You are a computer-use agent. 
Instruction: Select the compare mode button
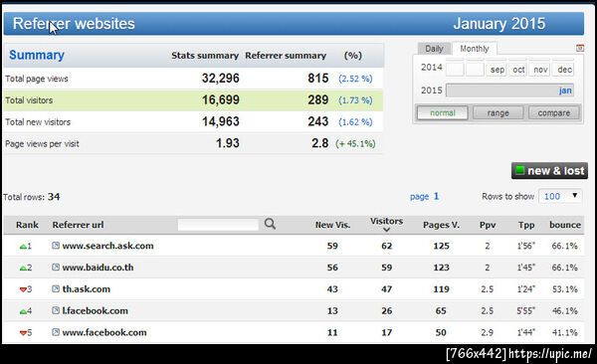[554, 112]
